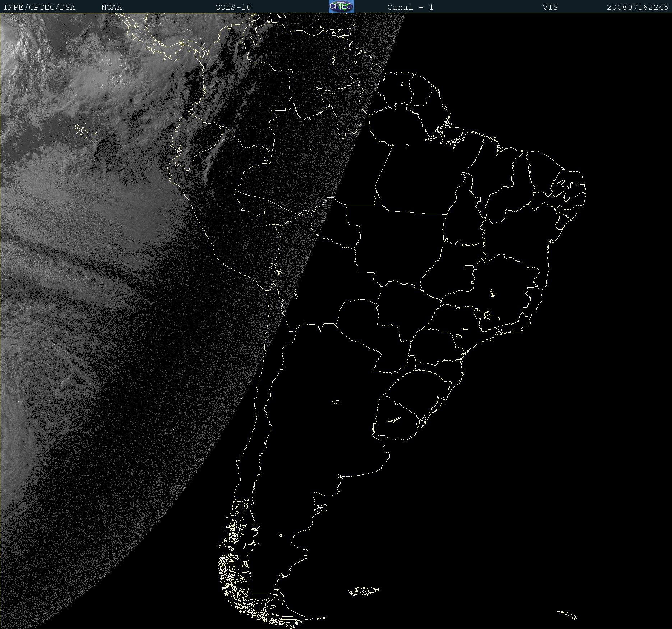The image size is (672, 629).
Task: Click the "Canal - 1" channel label
Action: [410, 7]
